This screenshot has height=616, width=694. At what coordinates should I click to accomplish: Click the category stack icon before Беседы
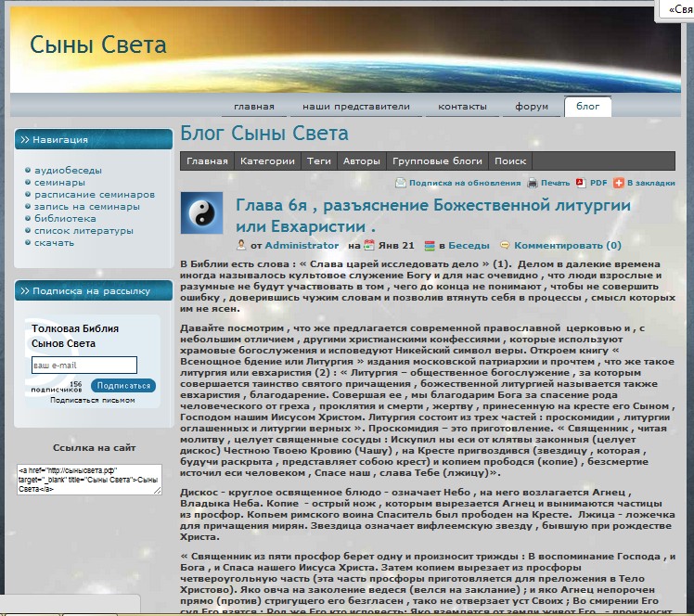430,246
